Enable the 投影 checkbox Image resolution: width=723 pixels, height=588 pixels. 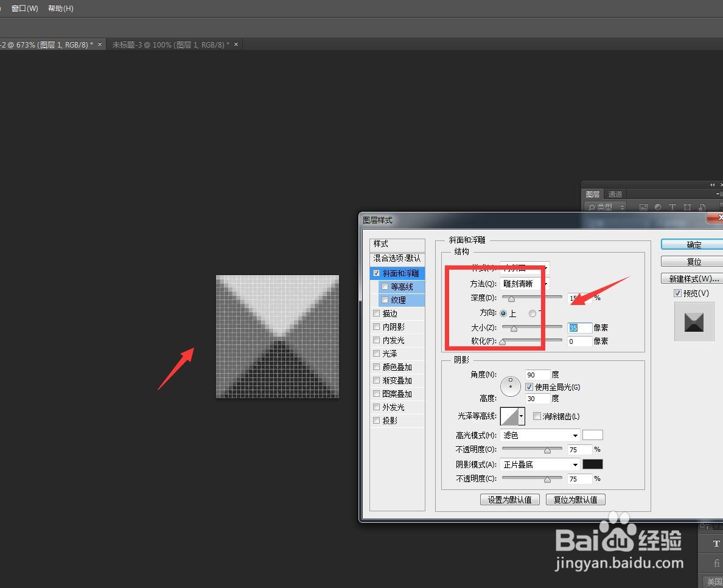click(377, 420)
